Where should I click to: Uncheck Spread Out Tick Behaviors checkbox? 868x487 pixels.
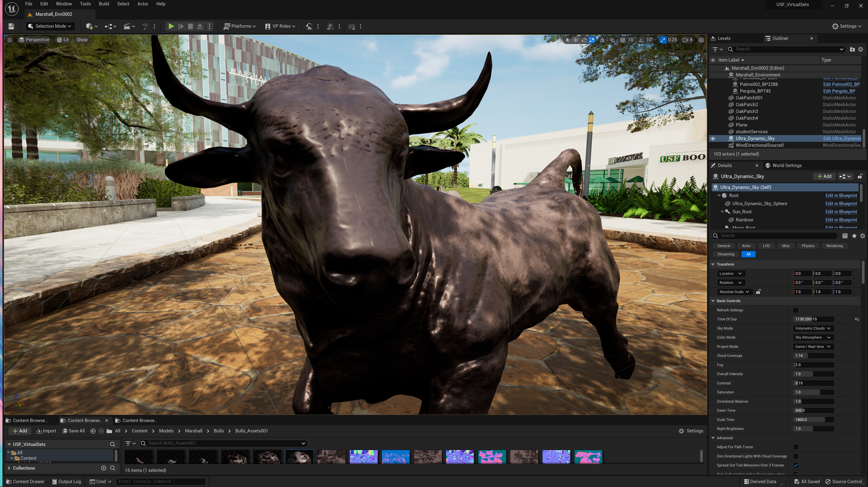pyautogui.click(x=796, y=466)
